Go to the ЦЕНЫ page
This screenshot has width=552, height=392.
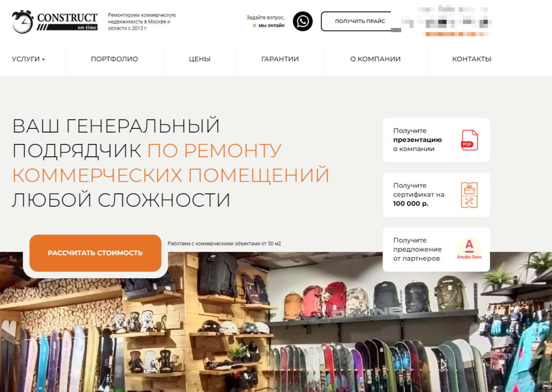pos(200,59)
